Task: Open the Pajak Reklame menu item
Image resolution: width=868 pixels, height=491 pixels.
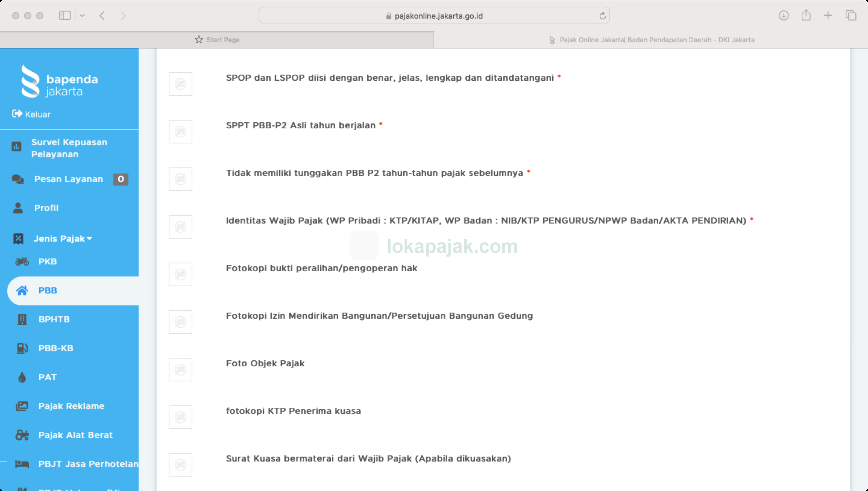Action: 71,406
